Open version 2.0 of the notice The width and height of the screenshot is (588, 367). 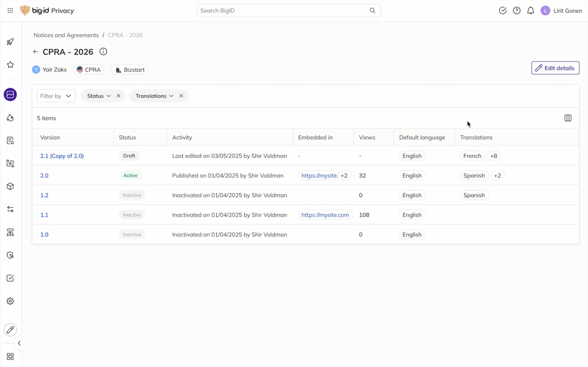point(45,175)
